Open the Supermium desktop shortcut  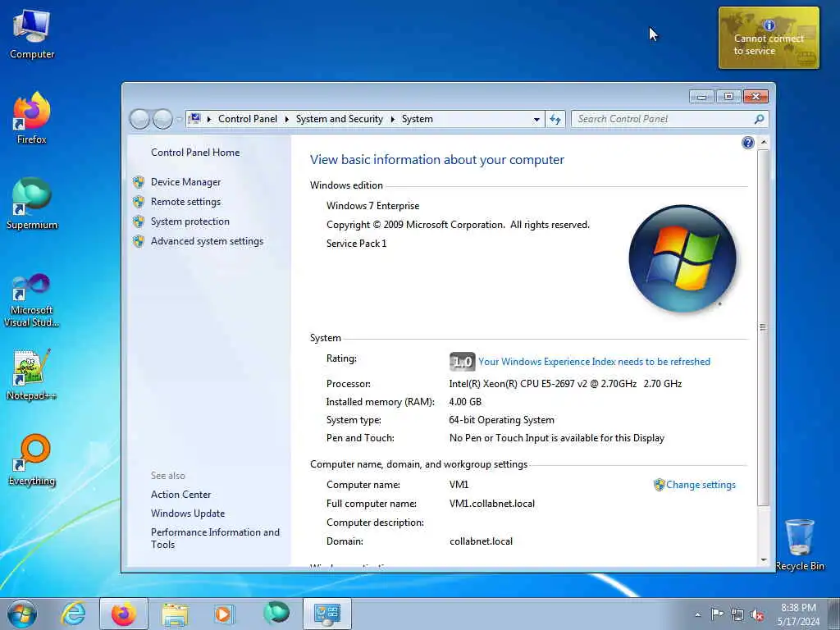click(x=32, y=203)
